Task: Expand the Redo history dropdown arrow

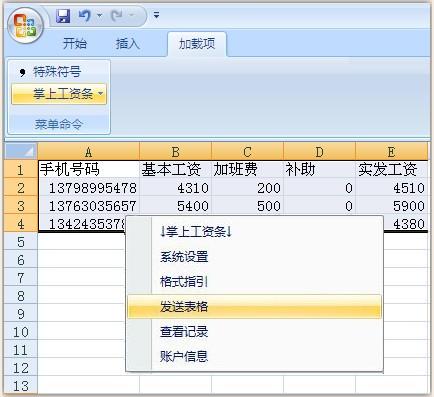Action: click(132, 15)
